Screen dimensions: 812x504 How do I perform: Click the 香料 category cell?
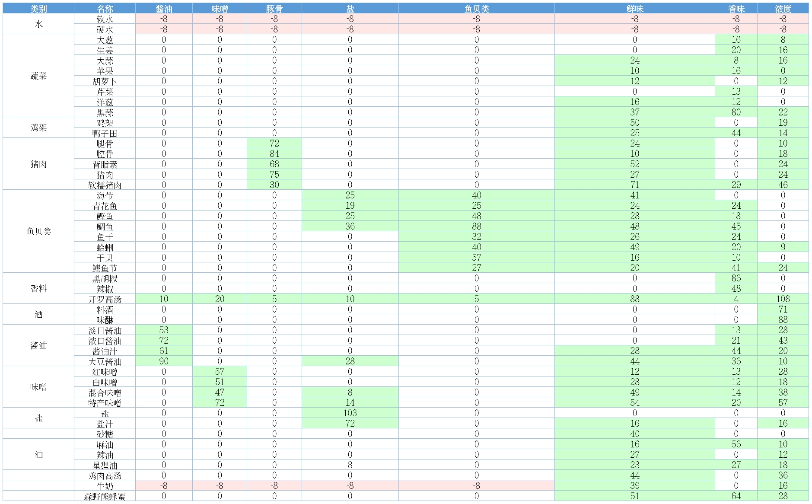point(38,289)
